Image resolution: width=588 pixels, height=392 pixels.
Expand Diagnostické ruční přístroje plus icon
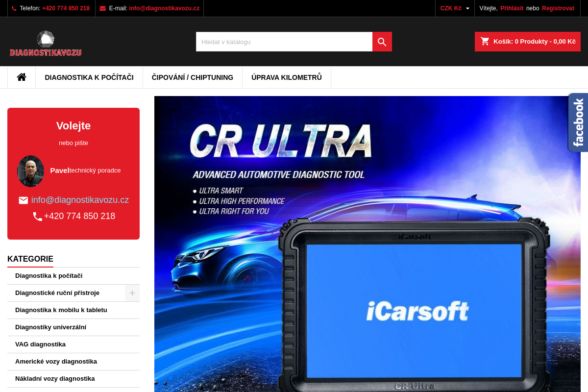click(x=132, y=293)
